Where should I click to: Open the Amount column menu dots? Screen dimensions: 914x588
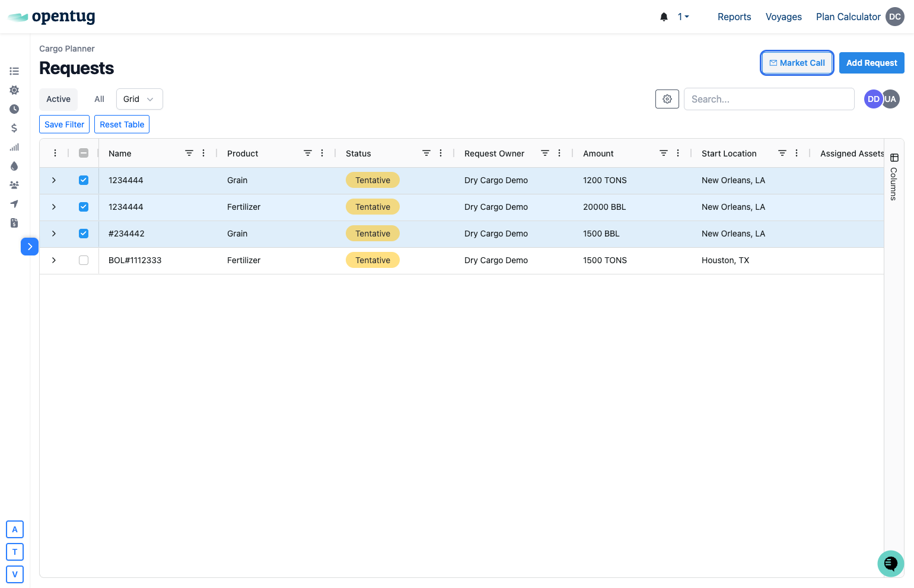pyautogui.click(x=678, y=153)
